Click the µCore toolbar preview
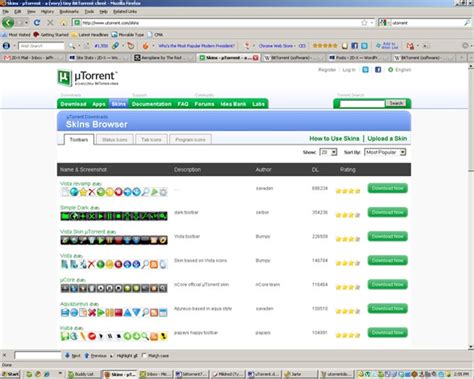This screenshot has width=474, height=379. (x=114, y=288)
